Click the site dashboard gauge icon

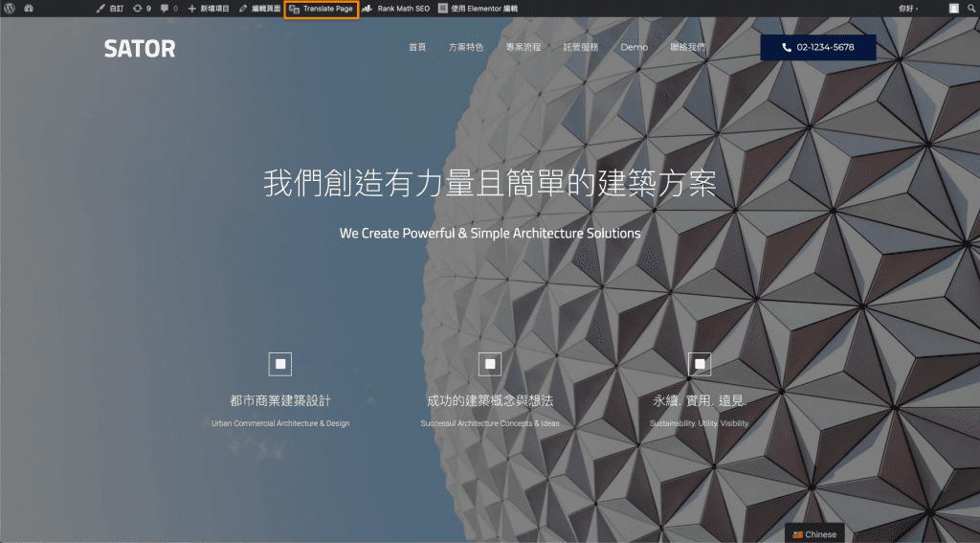[29, 8]
